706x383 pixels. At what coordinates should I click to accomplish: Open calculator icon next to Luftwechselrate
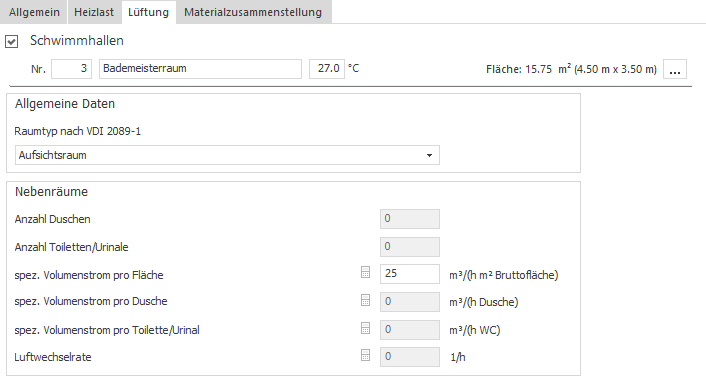366,355
